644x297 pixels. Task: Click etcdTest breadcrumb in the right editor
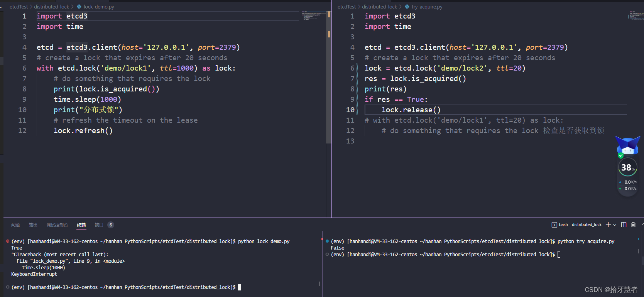coord(347,7)
